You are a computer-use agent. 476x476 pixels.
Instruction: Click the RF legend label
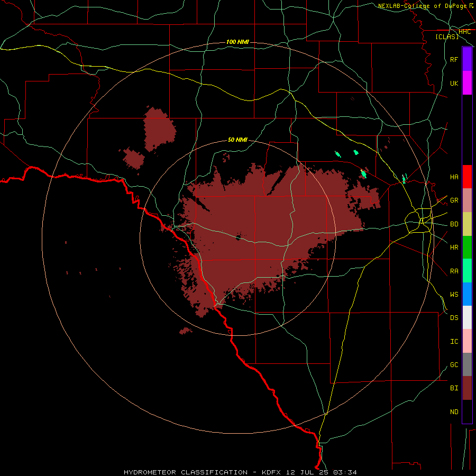(454, 59)
